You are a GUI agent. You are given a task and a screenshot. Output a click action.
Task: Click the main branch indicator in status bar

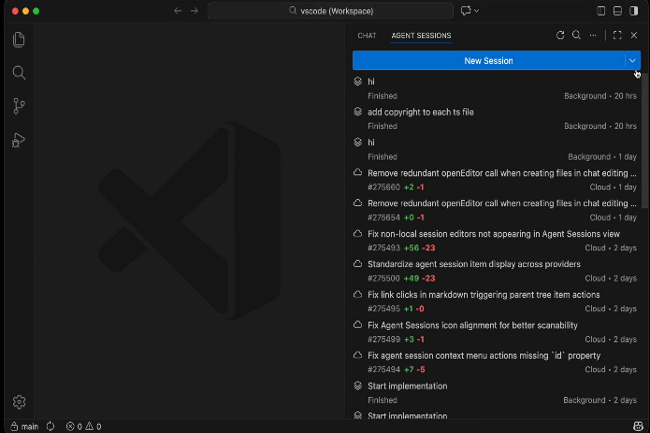click(x=24, y=426)
